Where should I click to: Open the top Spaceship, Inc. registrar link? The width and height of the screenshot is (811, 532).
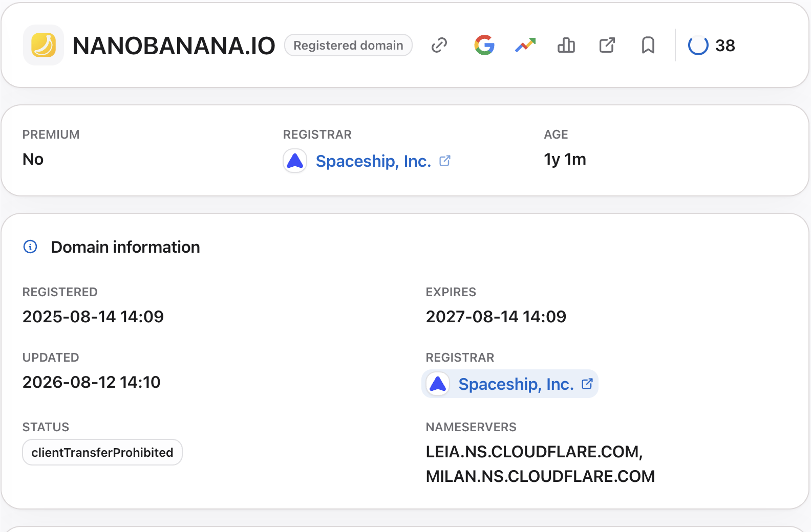(x=373, y=161)
